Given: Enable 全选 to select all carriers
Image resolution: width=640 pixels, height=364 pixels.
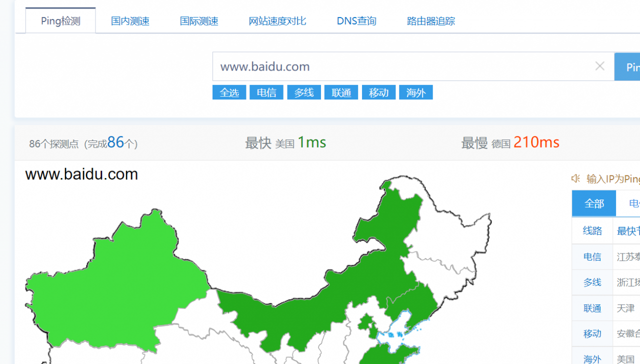Looking at the screenshot, I should click(x=229, y=92).
